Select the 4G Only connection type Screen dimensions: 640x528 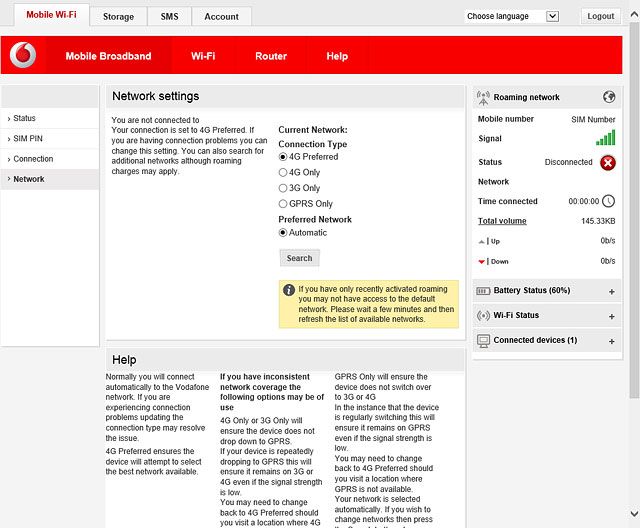tap(283, 172)
